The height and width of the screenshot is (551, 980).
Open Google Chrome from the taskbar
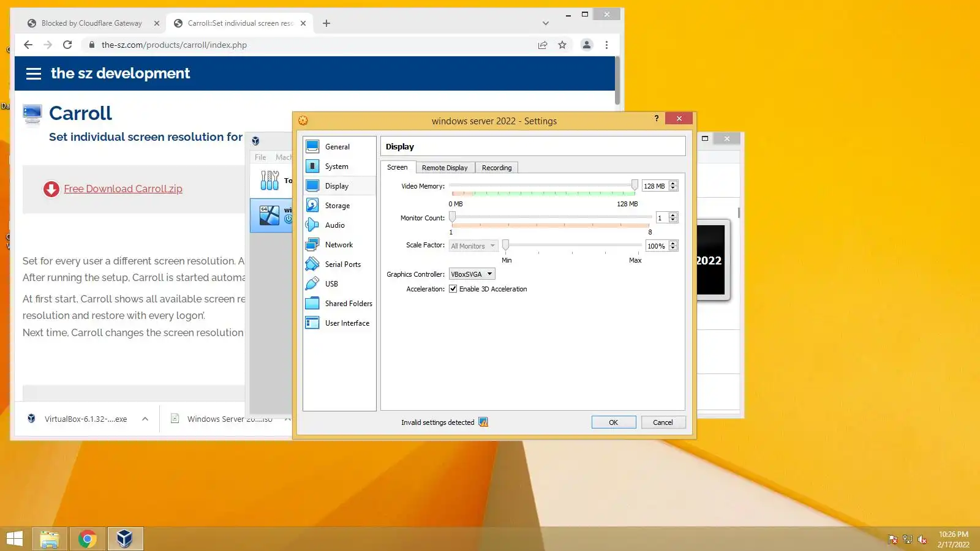point(88,539)
